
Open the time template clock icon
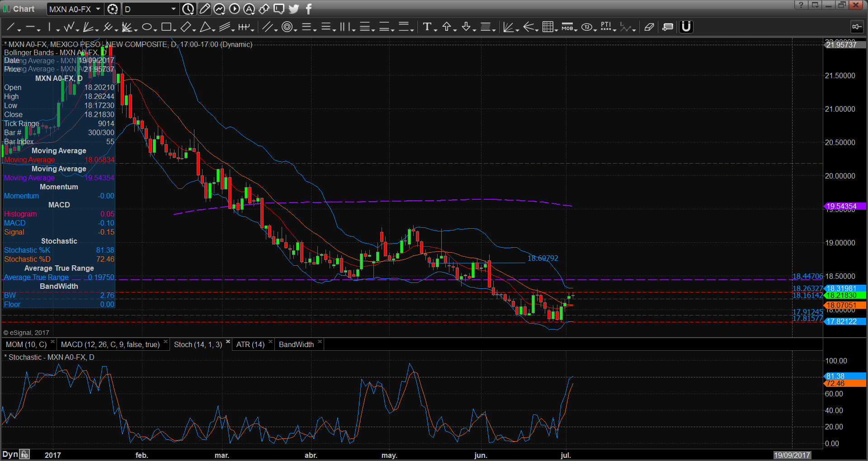click(x=188, y=9)
